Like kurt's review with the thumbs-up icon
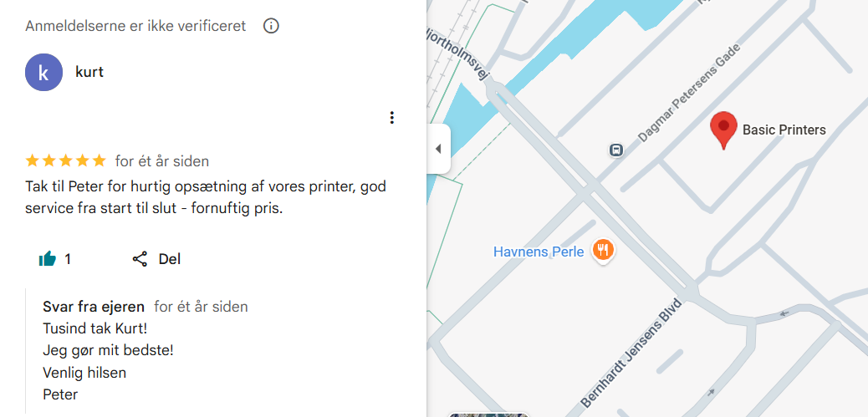 pos(48,259)
